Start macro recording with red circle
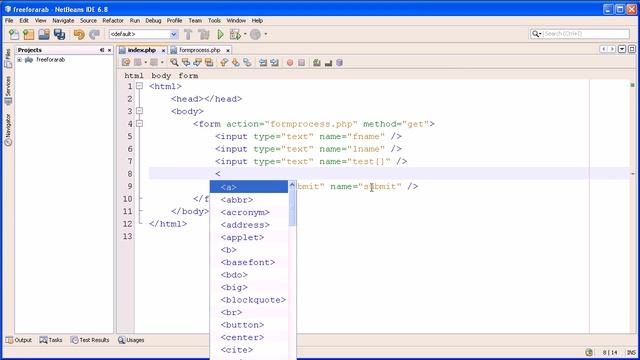 point(290,62)
